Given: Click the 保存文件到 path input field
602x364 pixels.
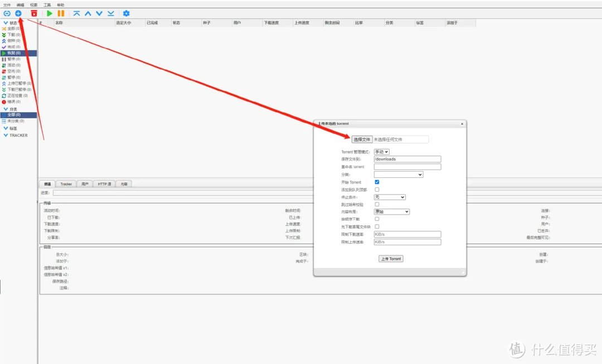Looking at the screenshot, I should (x=407, y=159).
